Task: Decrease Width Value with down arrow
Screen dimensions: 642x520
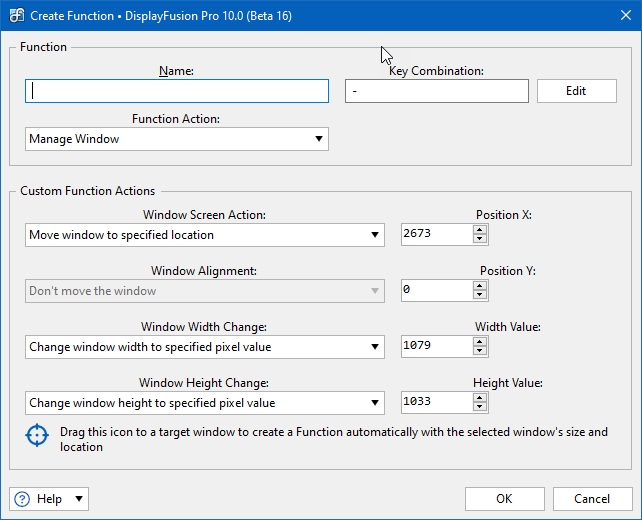Action: pyautogui.click(x=480, y=351)
